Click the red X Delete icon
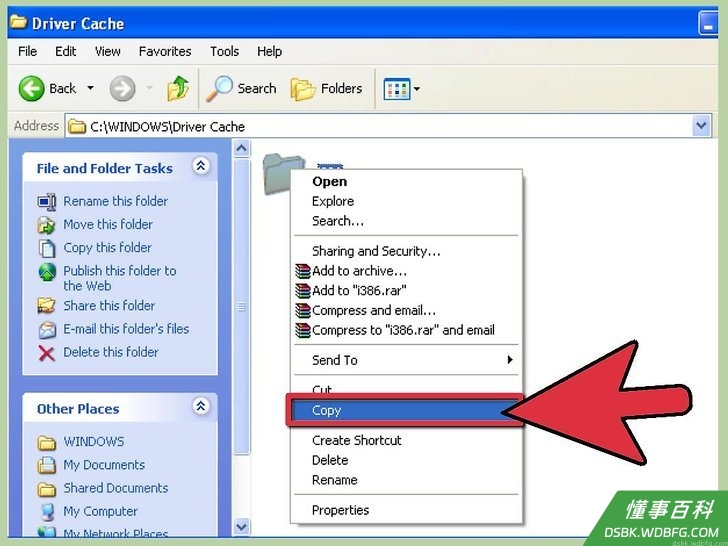728x546 pixels. (x=46, y=353)
